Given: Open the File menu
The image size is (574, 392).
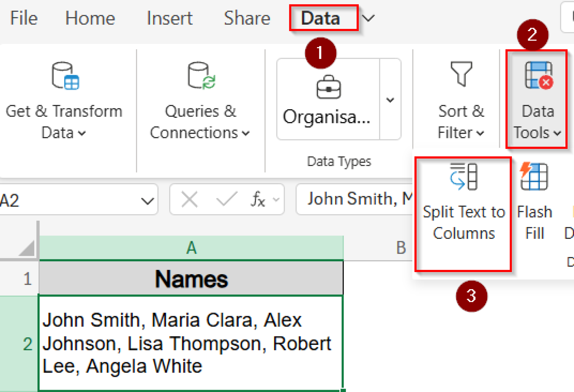Looking at the screenshot, I should coord(24,18).
